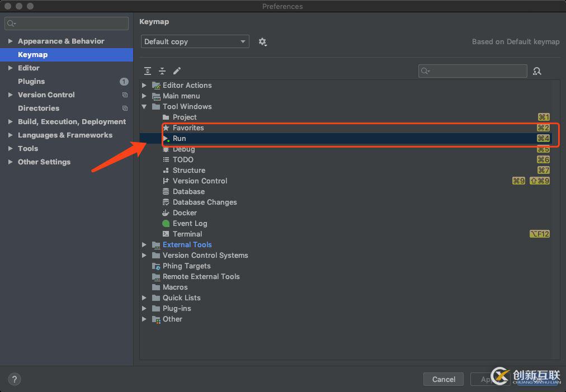
Task: Open the help question mark button
Action: coord(15,379)
